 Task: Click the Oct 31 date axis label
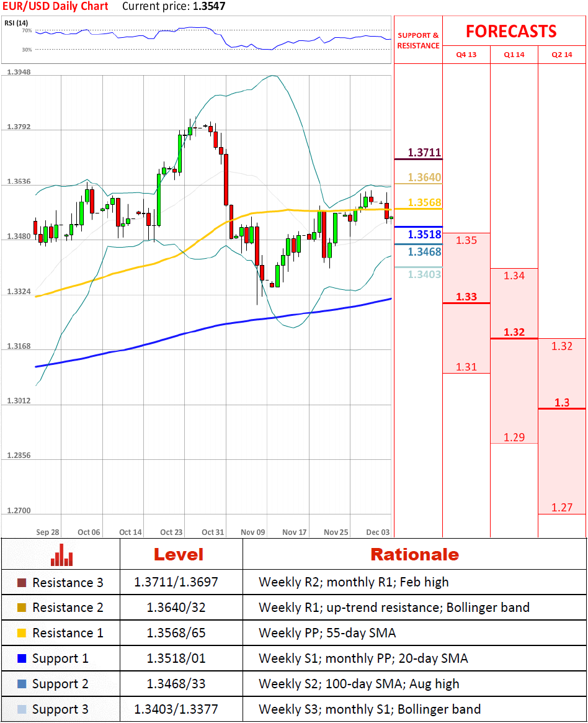[213, 532]
